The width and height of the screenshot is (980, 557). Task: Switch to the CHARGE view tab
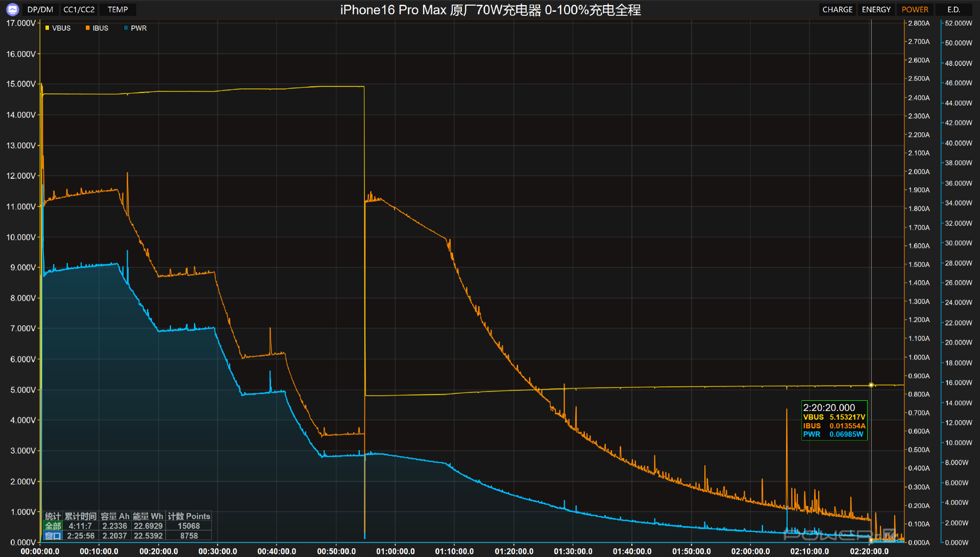click(x=837, y=10)
